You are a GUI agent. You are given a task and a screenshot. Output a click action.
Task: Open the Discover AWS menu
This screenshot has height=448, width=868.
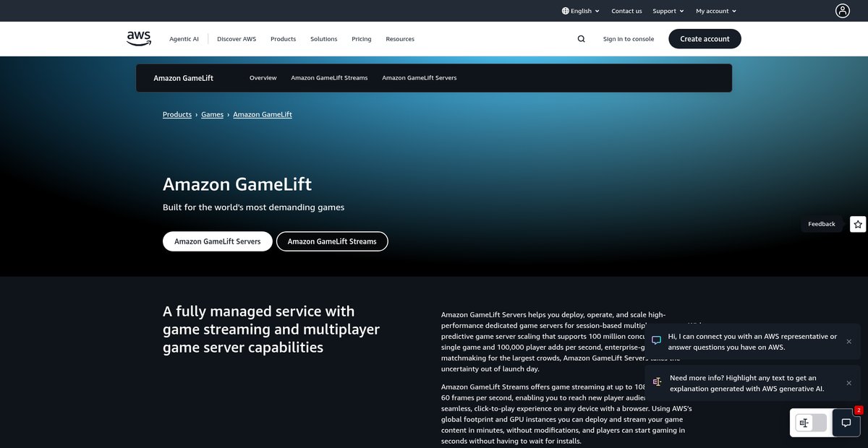(x=237, y=39)
